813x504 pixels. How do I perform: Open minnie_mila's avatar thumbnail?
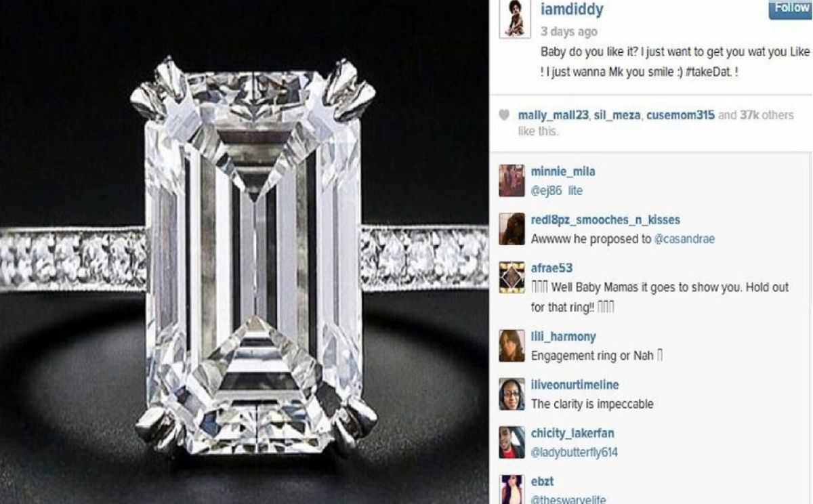[512, 181]
